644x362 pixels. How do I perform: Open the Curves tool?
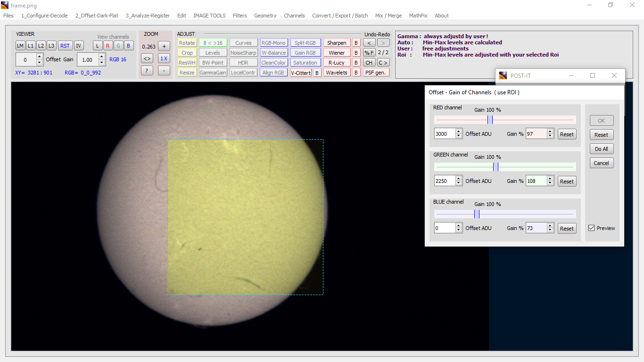[x=244, y=43]
